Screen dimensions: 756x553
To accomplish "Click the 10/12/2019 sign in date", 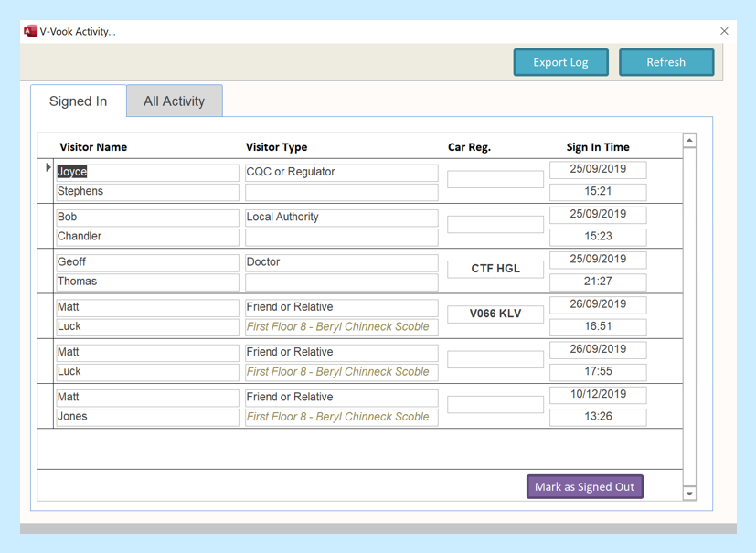I will (x=598, y=395).
